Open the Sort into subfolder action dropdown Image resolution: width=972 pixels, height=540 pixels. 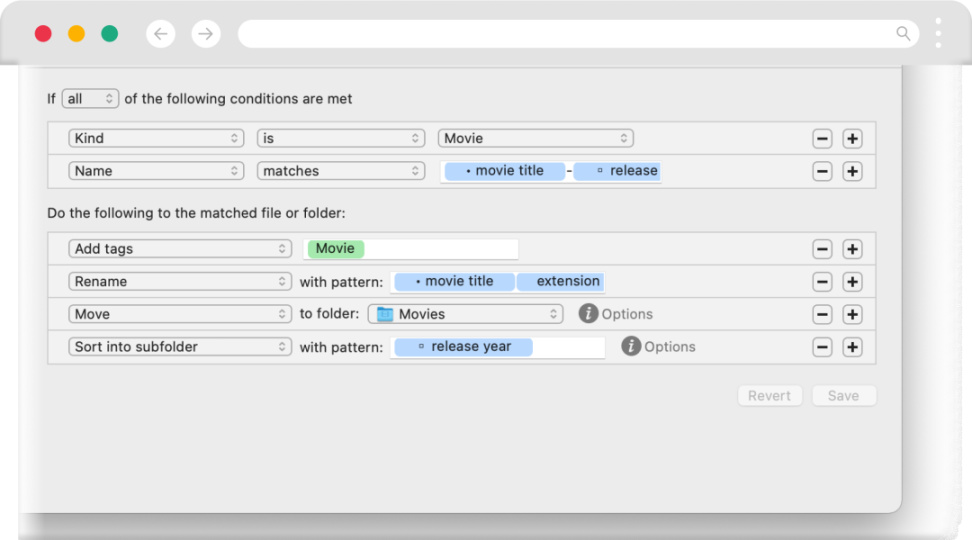pos(180,347)
